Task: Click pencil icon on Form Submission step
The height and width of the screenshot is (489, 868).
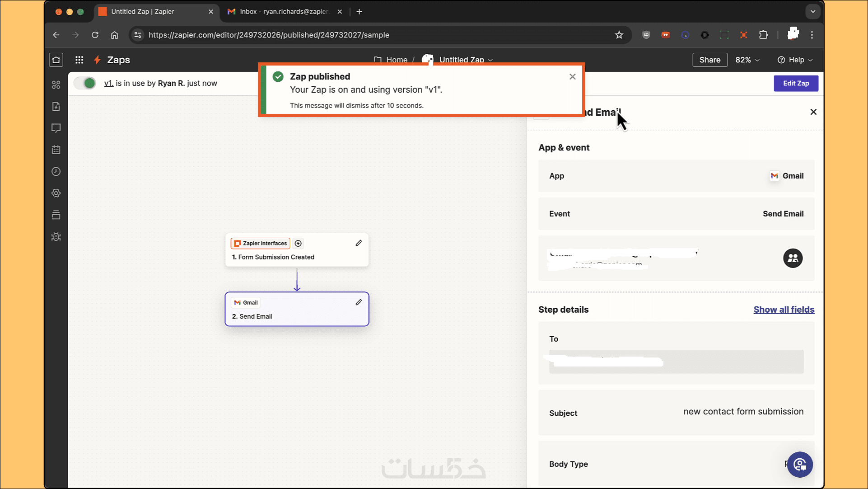Action: pyautogui.click(x=359, y=243)
